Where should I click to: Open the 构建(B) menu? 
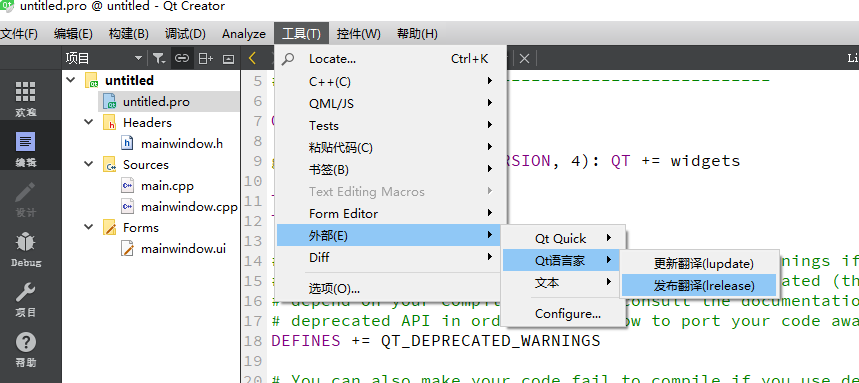[129, 33]
